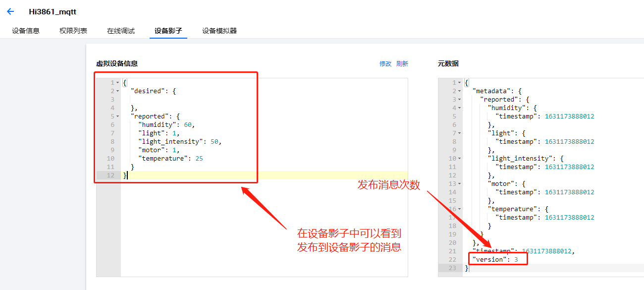Click the 修改 link
The width and height of the screenshot is (644, 290).
(x=385, y=64)
